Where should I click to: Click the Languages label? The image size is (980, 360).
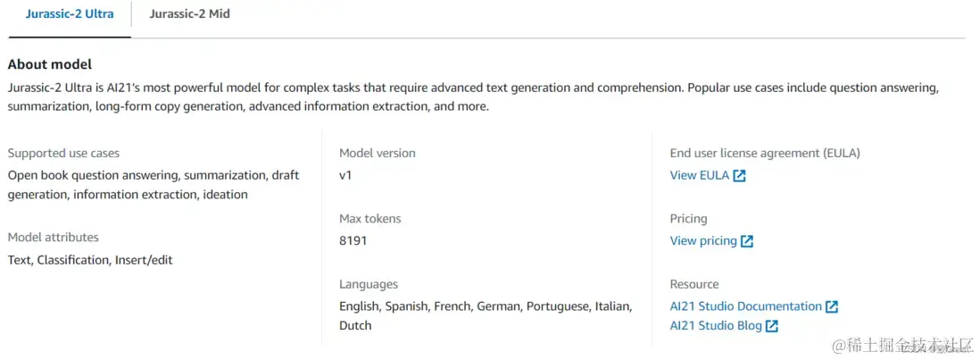point(369,285)
